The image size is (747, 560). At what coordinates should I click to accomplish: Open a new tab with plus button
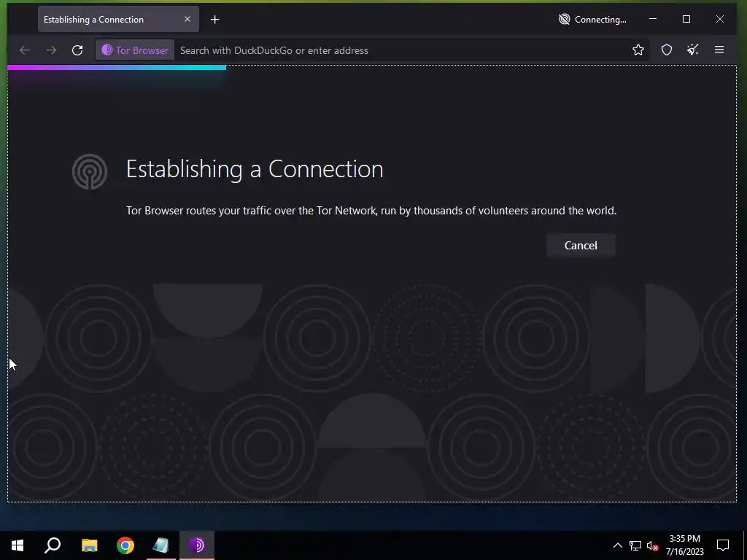215,20
